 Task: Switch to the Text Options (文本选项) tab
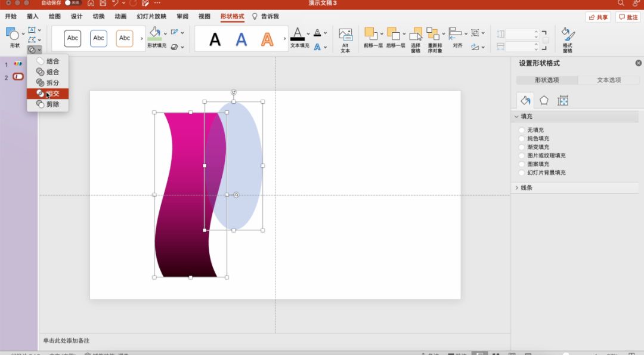pos(609,80)
